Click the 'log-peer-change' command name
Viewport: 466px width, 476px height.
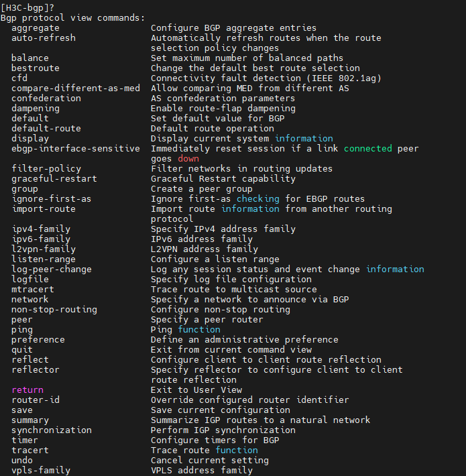[52, 269]
